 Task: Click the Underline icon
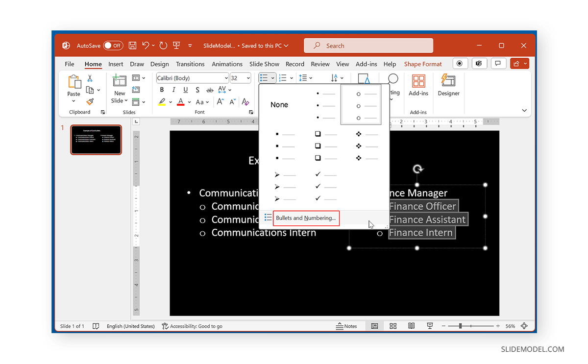click(185, 90)
